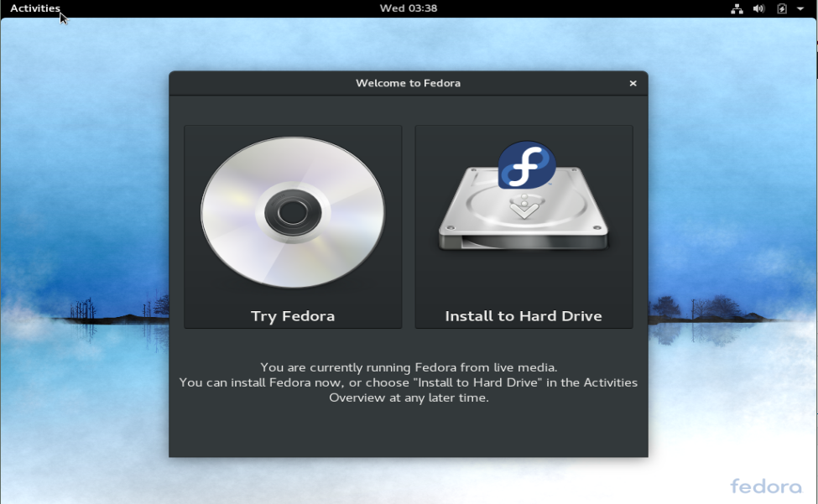Open the clock showing Wed 03:38
The width and height of the screenshot is (818, 504).
click(408, 8)
